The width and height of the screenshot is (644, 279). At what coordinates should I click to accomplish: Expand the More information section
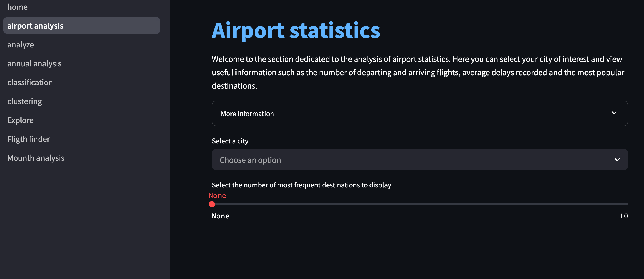[x=420, y=114]
